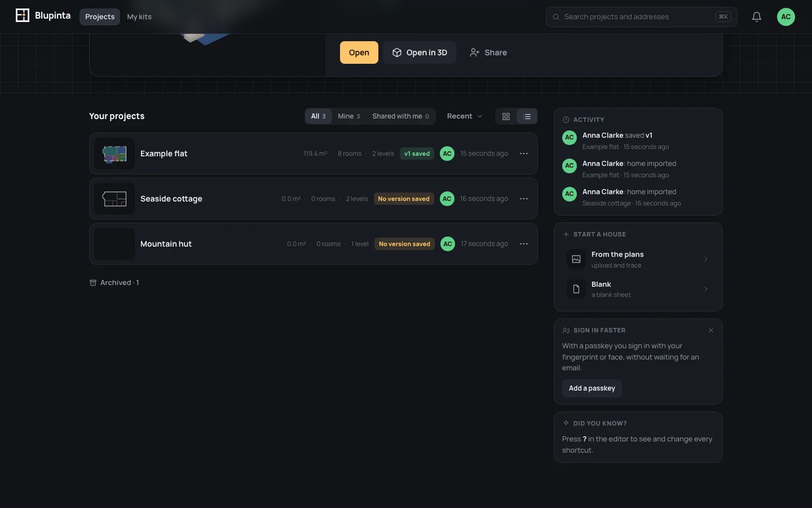Open the notifications bell

click(757, 17)
